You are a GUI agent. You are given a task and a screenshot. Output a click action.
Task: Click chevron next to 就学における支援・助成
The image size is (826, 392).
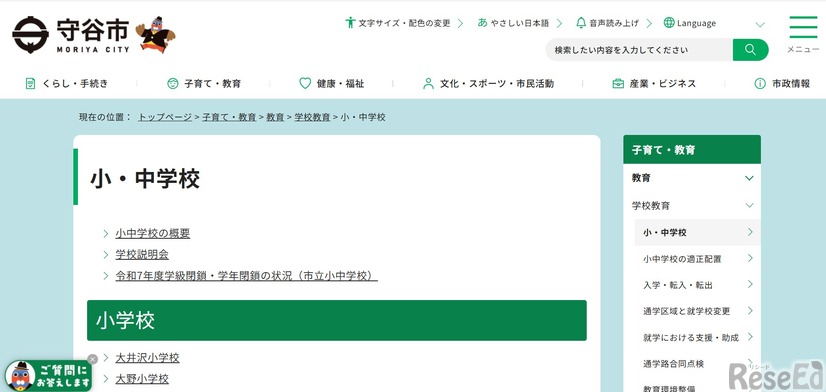point(750,337)
